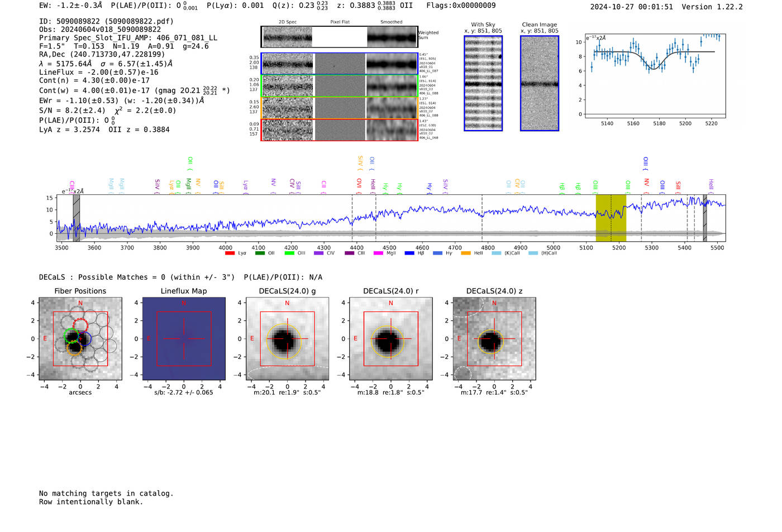Click the RA,Dec coordinates text
Screen dimensions: 782x532
102,55
